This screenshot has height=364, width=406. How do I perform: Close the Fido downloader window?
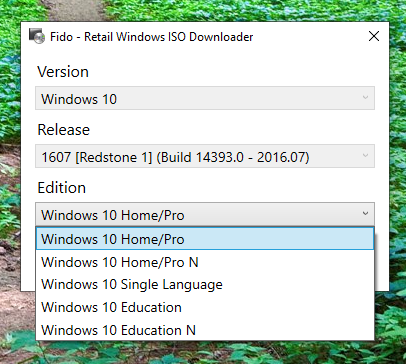pyautogui.click(x=374, y=36)
